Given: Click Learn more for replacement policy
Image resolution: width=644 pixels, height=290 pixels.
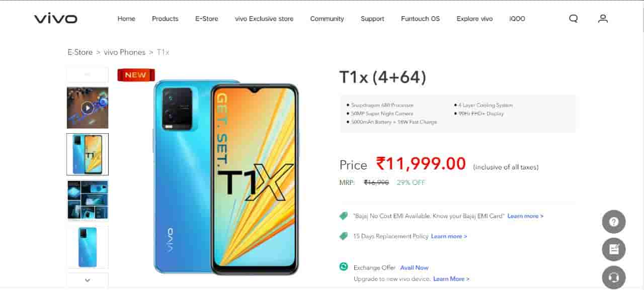Looking at the screenshot, I should pyautogui.click(x=449, y=236).
